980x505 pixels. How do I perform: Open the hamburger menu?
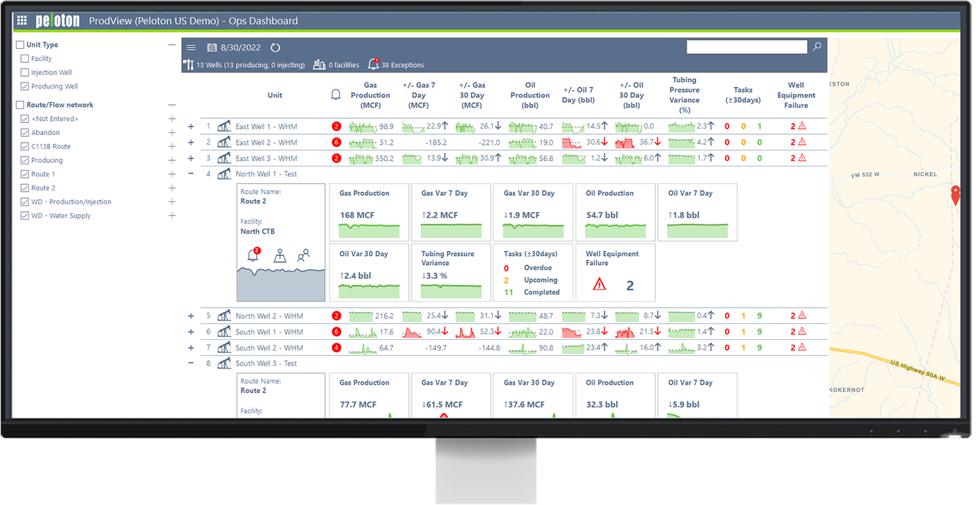click(191, 48)
